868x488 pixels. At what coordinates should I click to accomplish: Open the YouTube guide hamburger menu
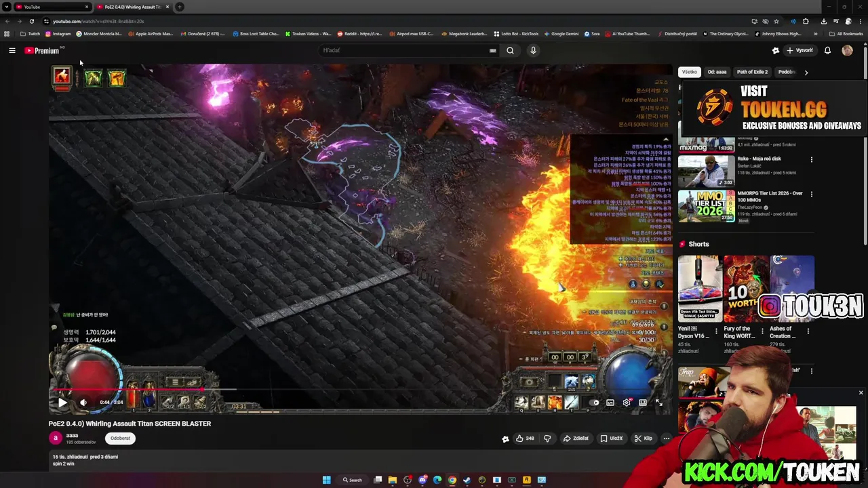pyautogui.click(x=12, y=50)
